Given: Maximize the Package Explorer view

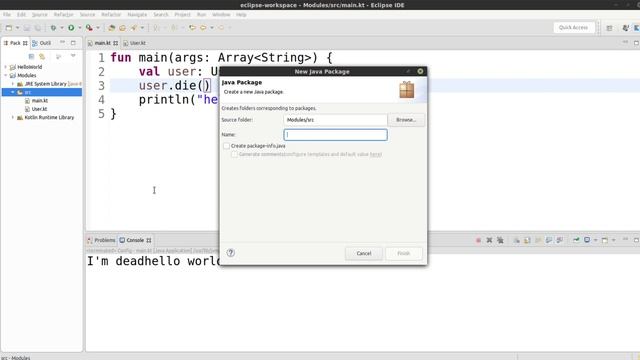Looking at the screenshot, I should pyautogui.click(x=73, y=42).
